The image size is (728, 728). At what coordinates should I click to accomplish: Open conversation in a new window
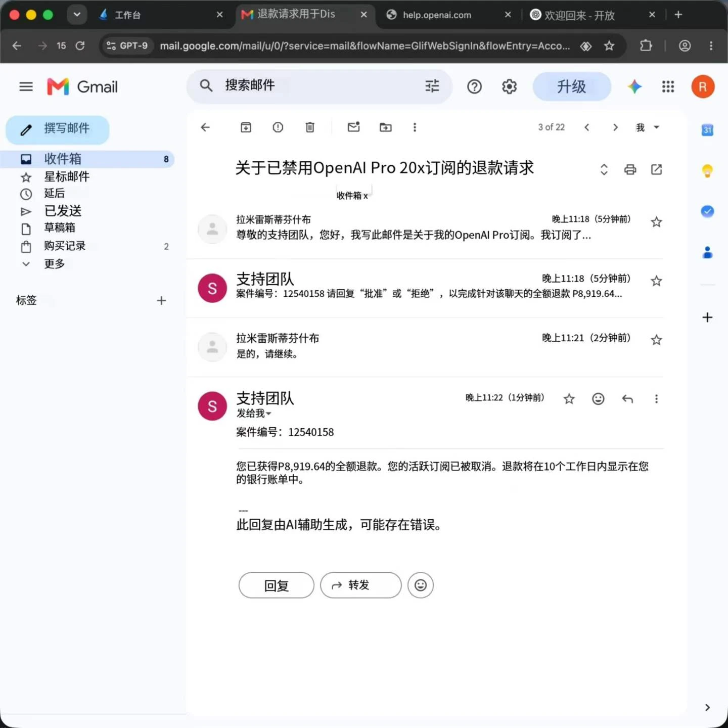pyautogui.click(x=656, y=169)
